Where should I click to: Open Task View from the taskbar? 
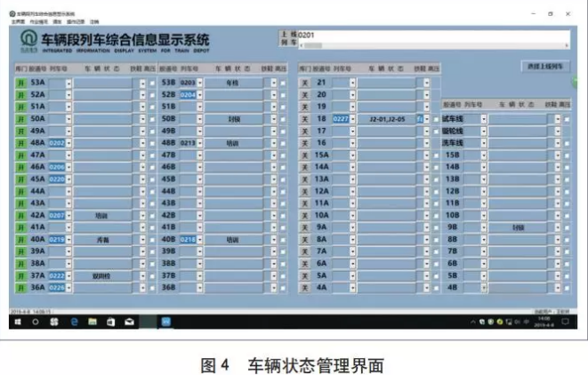(54, 322)
